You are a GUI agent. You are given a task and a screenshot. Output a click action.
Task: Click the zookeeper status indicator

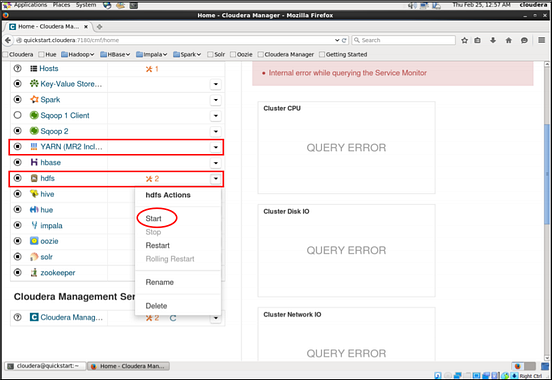[17, 272]
